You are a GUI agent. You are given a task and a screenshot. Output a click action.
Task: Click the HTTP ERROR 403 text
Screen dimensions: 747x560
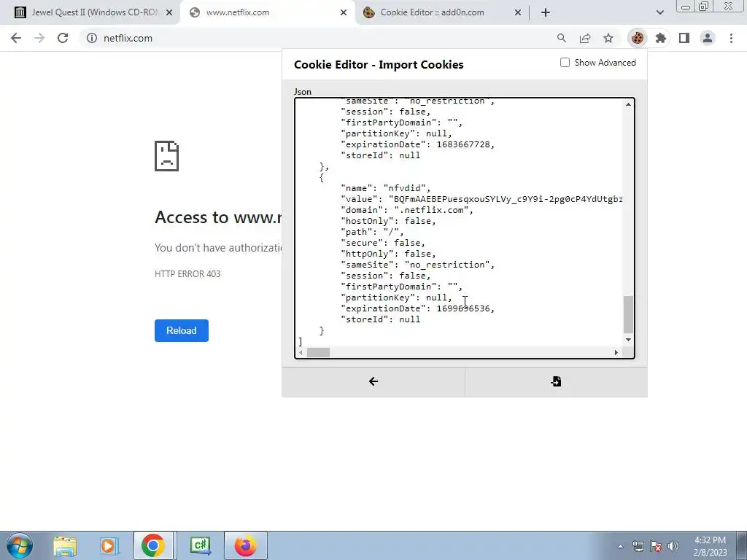pos(187,274)
